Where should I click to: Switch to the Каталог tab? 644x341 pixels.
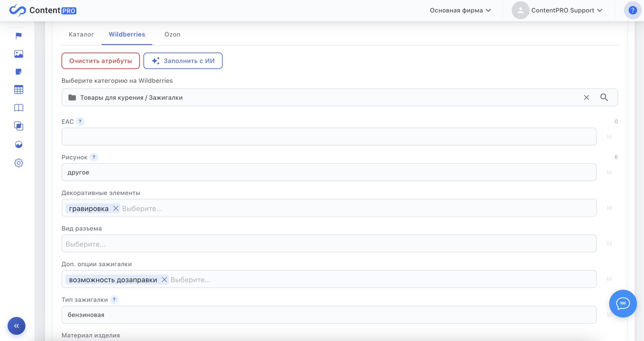81,35
